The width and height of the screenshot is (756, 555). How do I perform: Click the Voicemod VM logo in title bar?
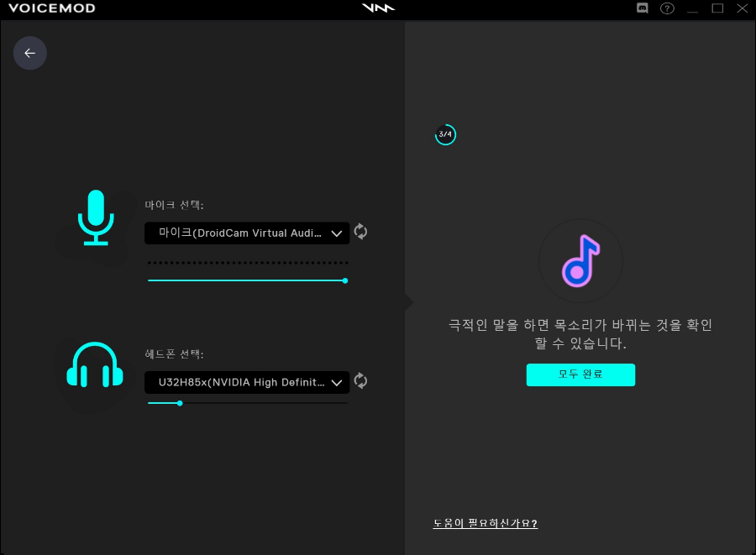[x=379, y=8]
